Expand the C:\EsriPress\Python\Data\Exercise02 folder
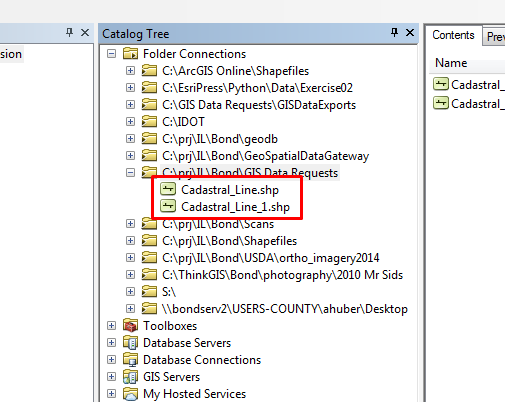This screenshot has width=505, height=402. (130, 88)
